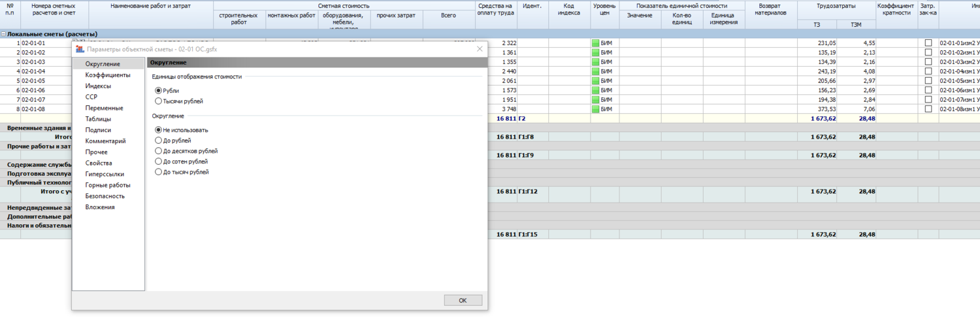Tick Затр. зак-ка checkbox for row 02-01-04

pyautogui.click(x=928, y=71)
